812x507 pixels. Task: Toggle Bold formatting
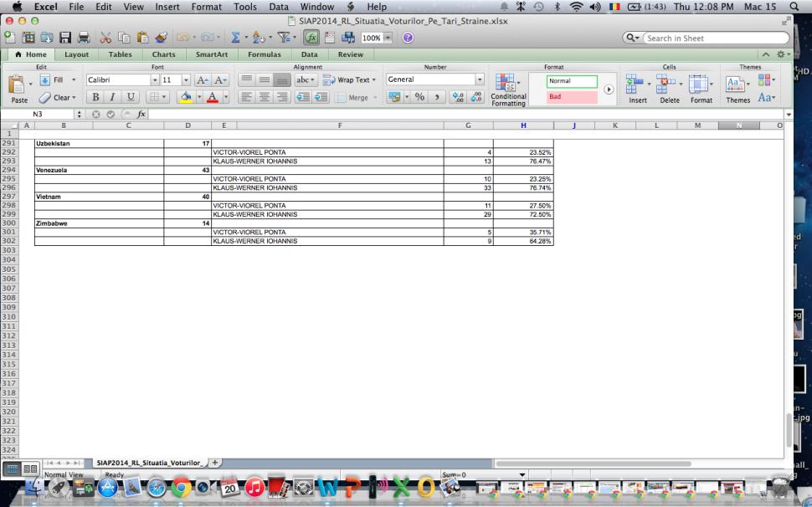click(97, 97)
